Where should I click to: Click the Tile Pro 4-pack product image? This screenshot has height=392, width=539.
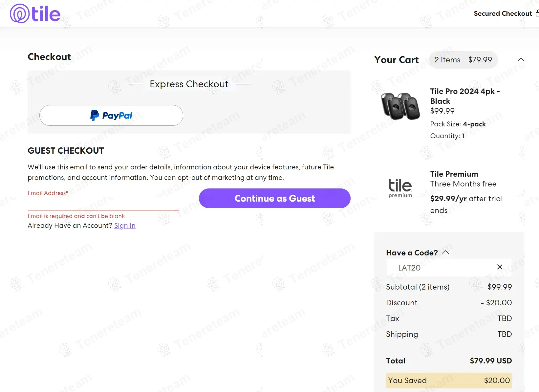coord(400,106)
